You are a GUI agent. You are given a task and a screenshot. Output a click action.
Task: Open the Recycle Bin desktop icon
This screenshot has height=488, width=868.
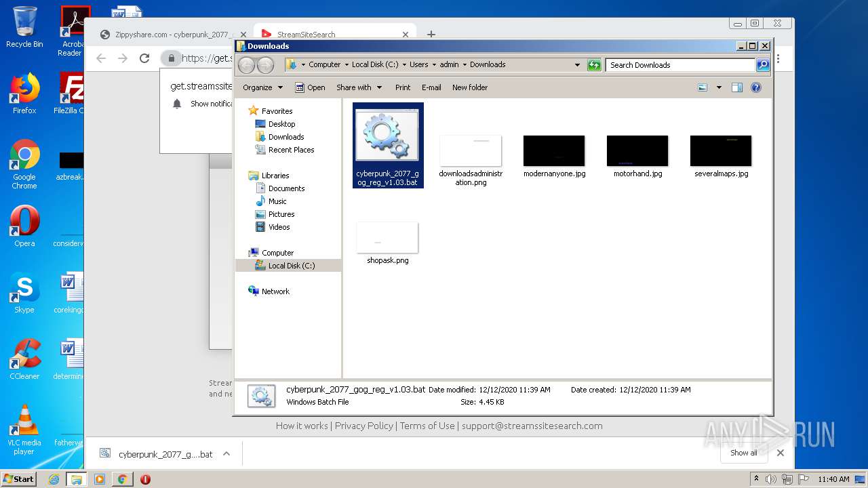pyautogui.click(x=24, y=27)
